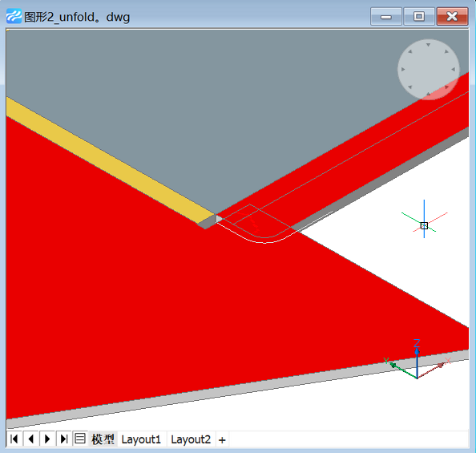Image resolution: width=476 pixels, height=453 pixels.
Task: Click the top arrow on view compass
Action: (x=428, y=45)
